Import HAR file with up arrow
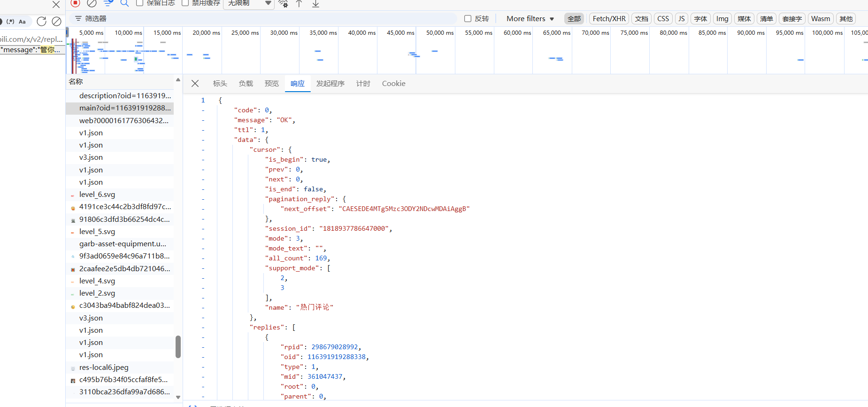868x407 pixels. [299, 3]
